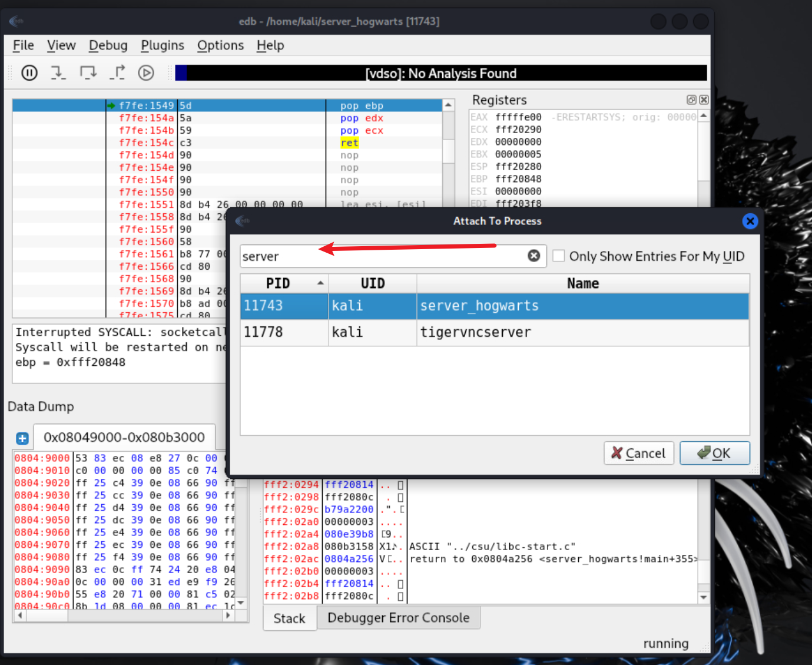Click the Step Over toolbar icon
Image resolution: width=812 pixels, height=665 pixels.
tap(88, 72)
